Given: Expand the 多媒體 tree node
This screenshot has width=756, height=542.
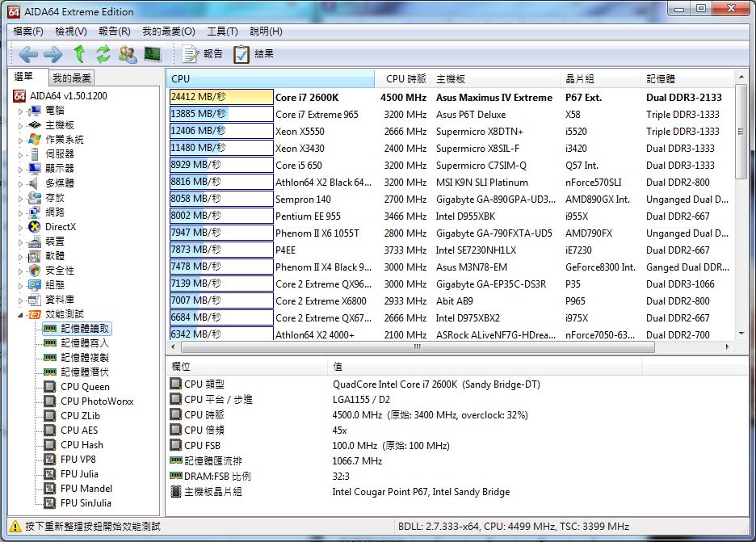Looking at the screenshot, I should pos(20,183).
